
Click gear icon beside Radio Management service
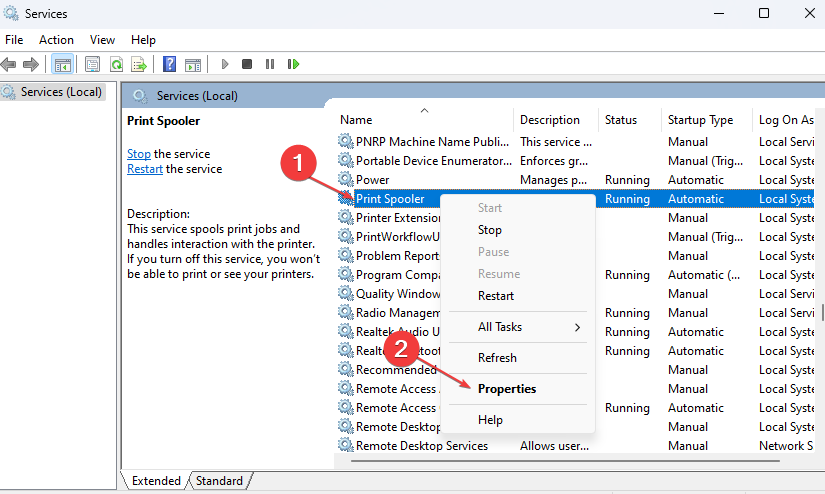coord(345,312)
